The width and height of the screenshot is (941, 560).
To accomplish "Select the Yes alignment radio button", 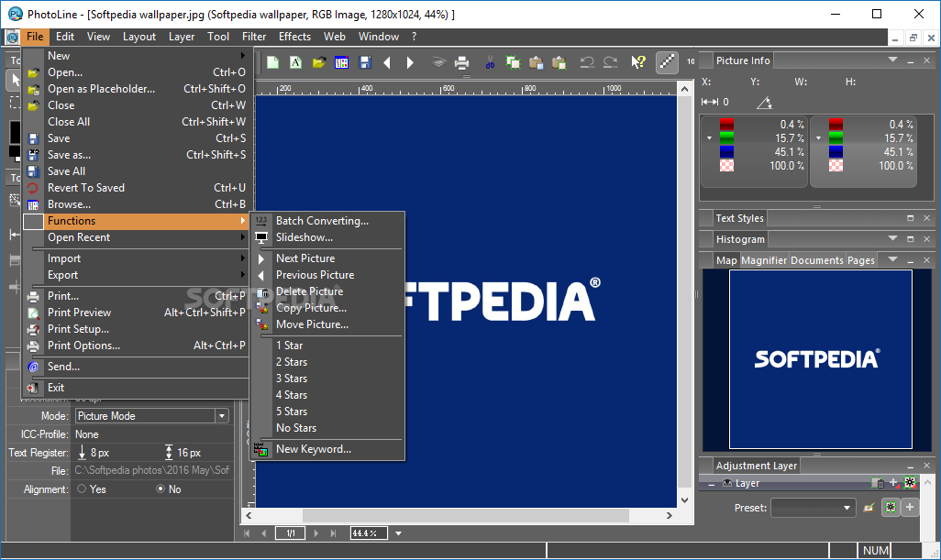I will coord(82,489).
